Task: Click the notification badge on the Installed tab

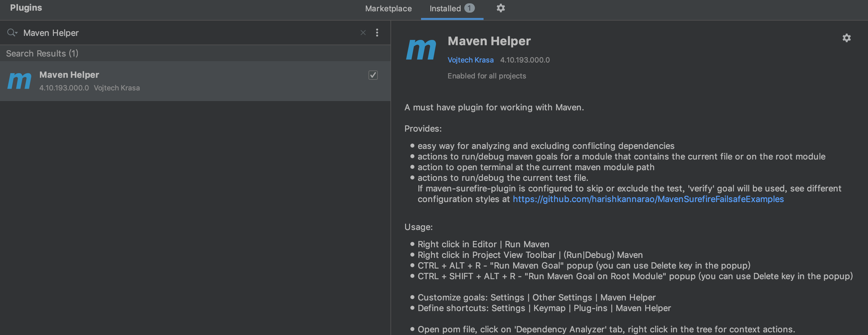Action: [x=470, y=8]
